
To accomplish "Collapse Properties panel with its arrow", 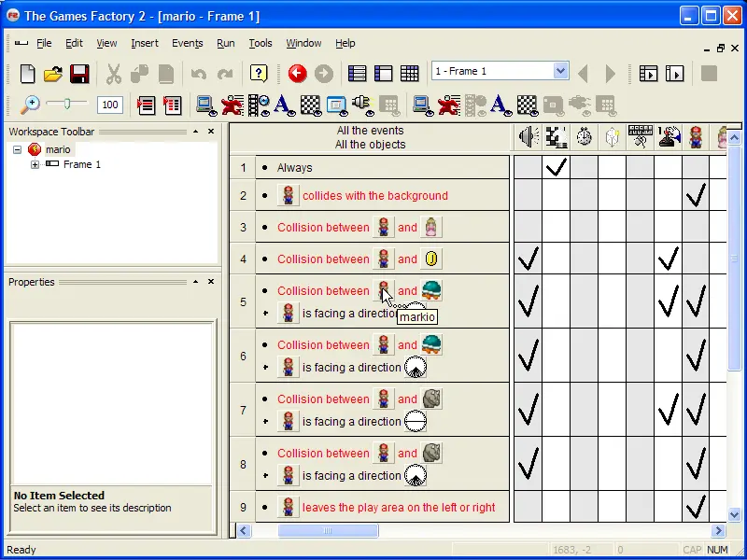I will [x=196, y=282].
